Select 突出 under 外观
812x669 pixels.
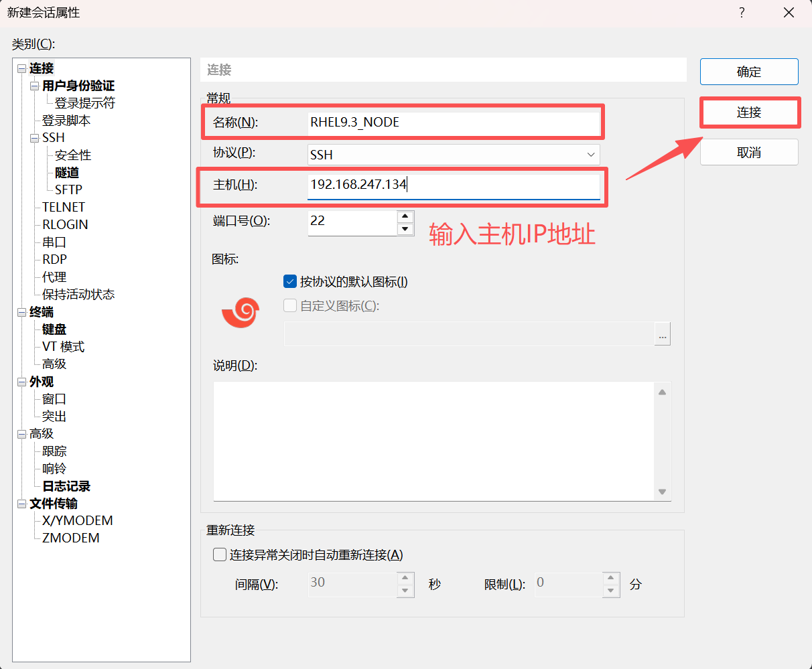pos(54,417)
